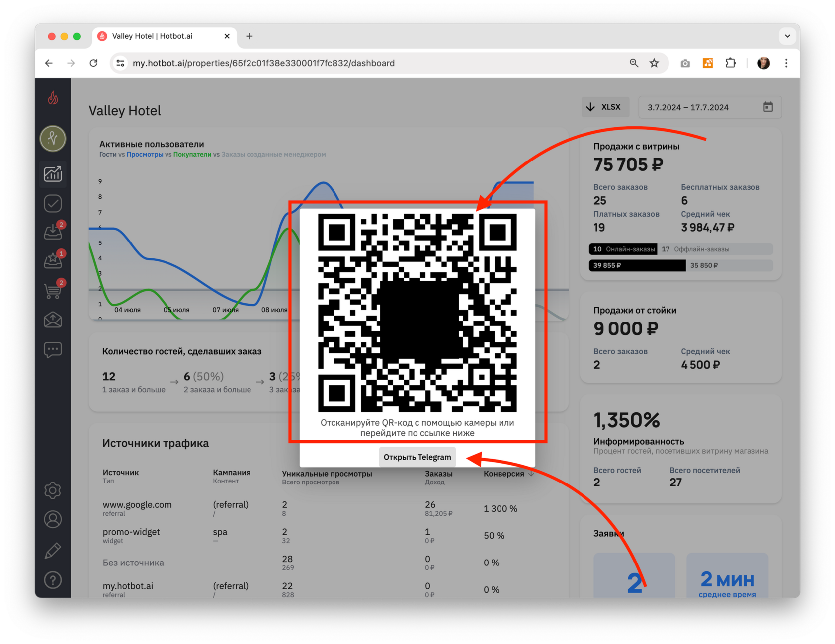Click the Источник column header
Image resolution: width=835 pixels, height=644 pixels.
pyautogui.click(x=121, y=472)
